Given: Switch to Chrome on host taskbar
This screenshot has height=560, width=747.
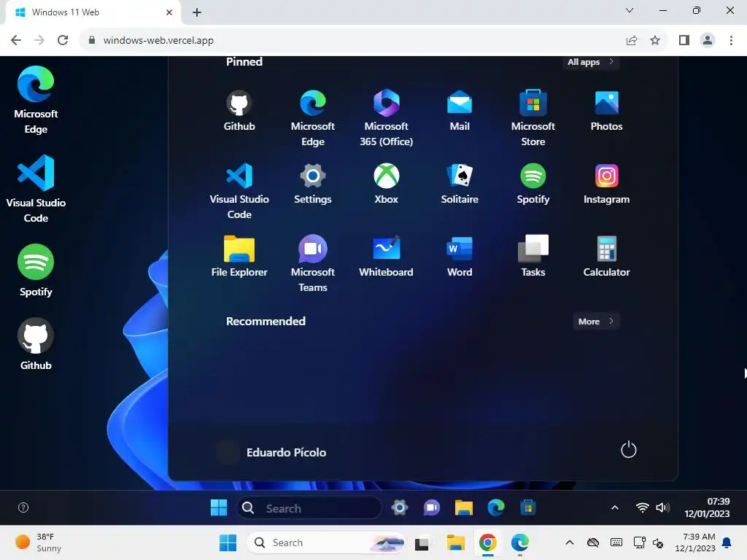Looking at the screenshot, I should (487, 542).
